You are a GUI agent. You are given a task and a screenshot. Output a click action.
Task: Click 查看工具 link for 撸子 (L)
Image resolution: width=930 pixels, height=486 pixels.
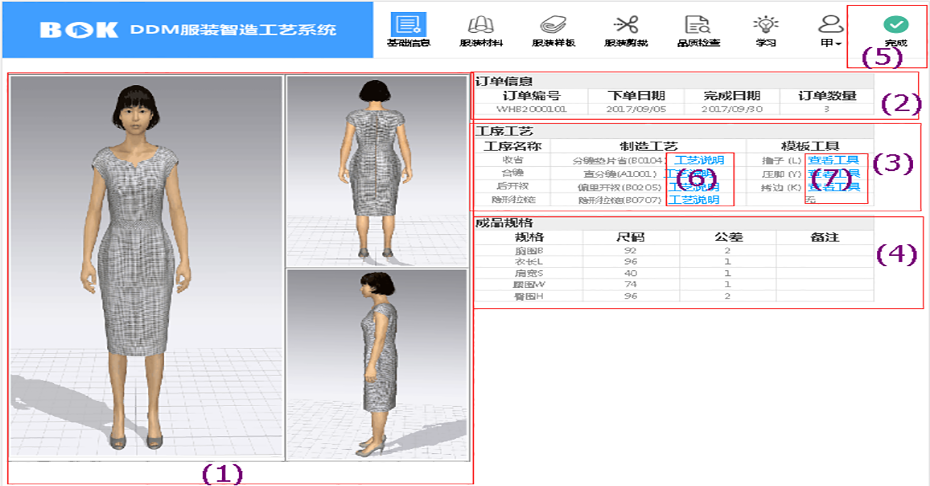pos(832,160)
